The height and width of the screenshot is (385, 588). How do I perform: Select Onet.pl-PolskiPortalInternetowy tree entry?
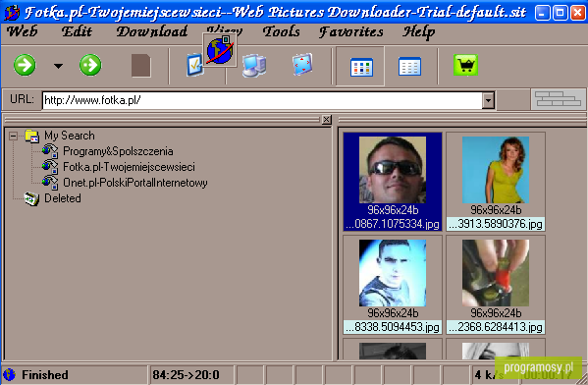tap(135, 183)
